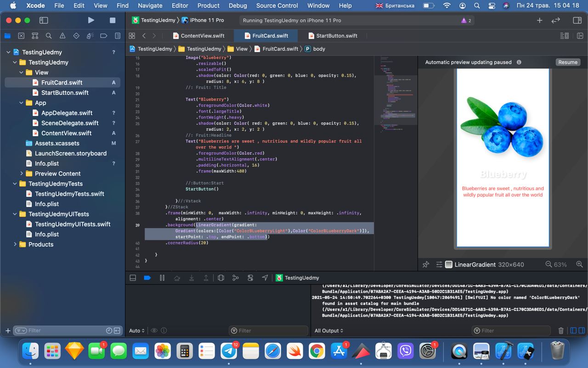
Task: Expand the Preview Content folder
Action: pos(21,173)
